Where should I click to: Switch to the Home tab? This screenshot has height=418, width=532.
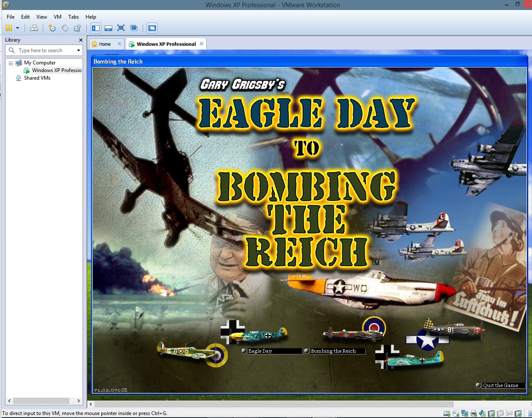(105, 44)
